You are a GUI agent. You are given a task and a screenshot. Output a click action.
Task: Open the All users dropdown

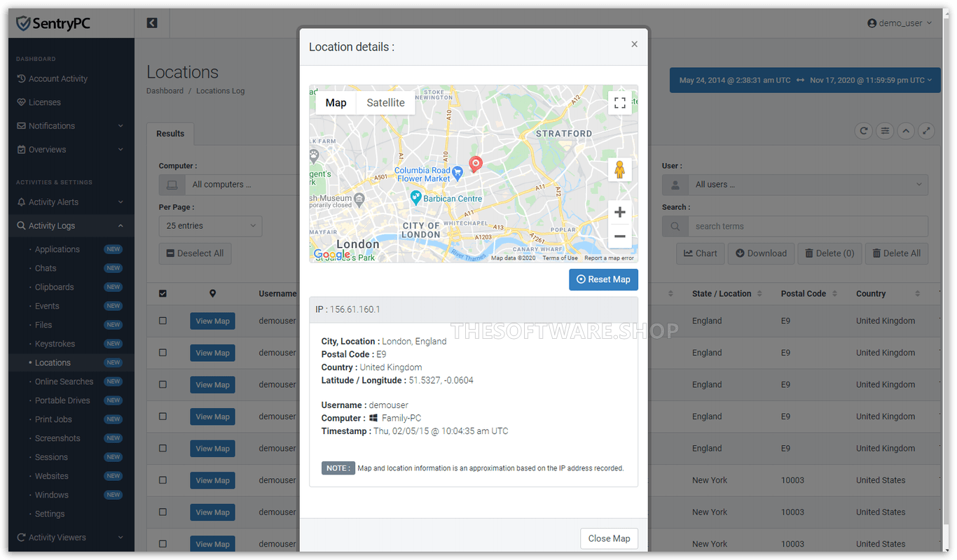point(794,185)
